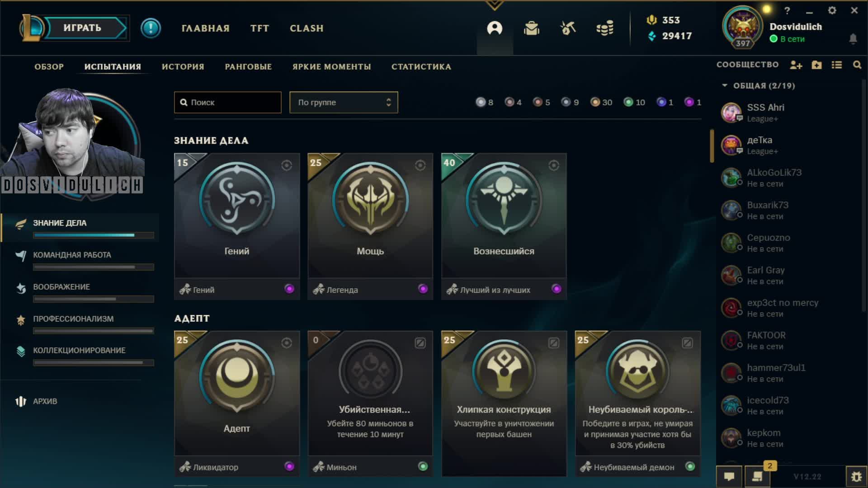Toggle the pin on the Мощь card
The image size is (868, 488).
pos(420,165)
